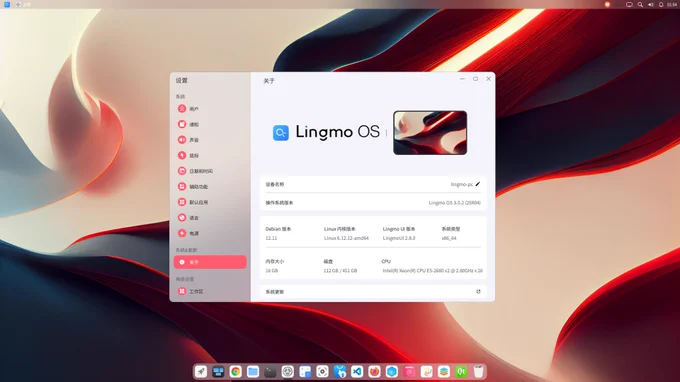Image resolution: width=680 pixels, height=382 pixels.
Task: Click the volume speaker icon in top bar
Action: 651,4
